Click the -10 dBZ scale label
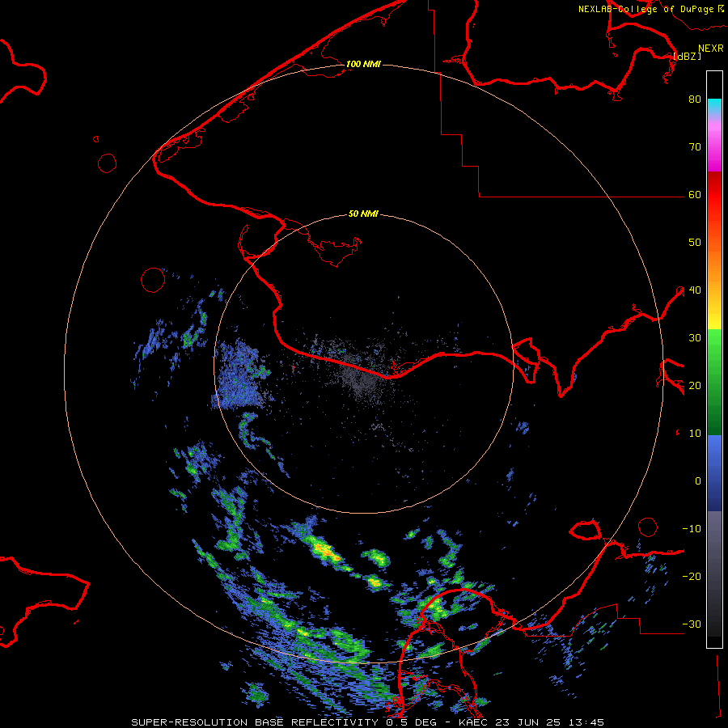 tap(692, 529)
